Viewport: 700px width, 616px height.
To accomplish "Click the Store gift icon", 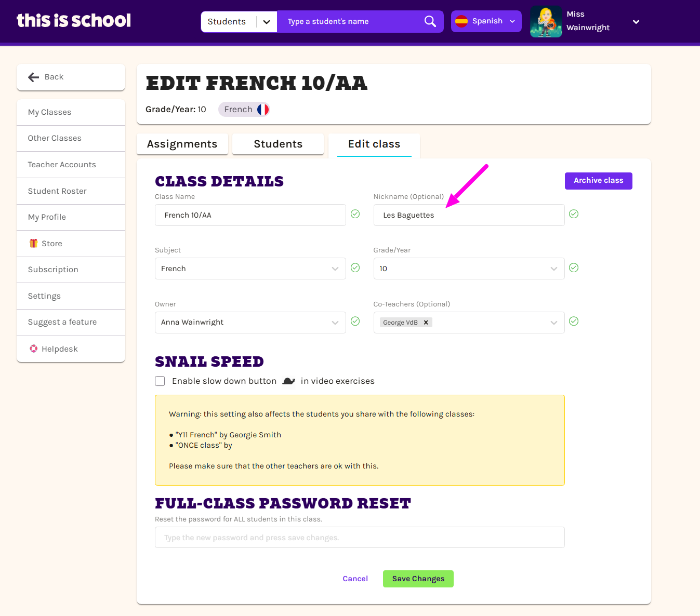I will tap(34, 243).
